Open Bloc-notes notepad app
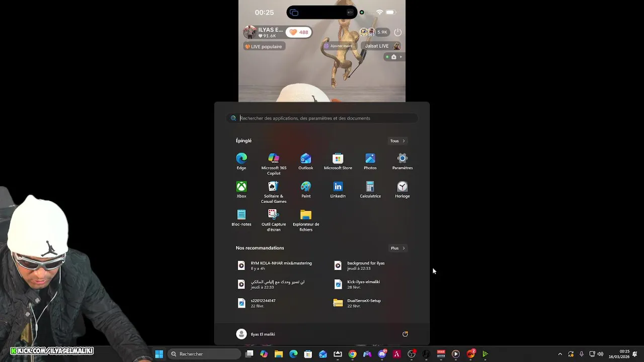Viewport: 644px width, 362px height. pyautogui.click(x=242, y=218)
